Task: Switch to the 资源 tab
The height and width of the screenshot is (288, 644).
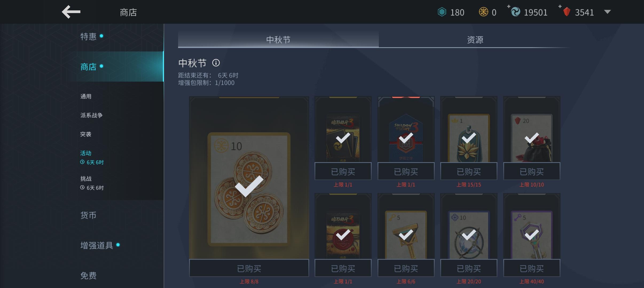Action: coord(475,39)
